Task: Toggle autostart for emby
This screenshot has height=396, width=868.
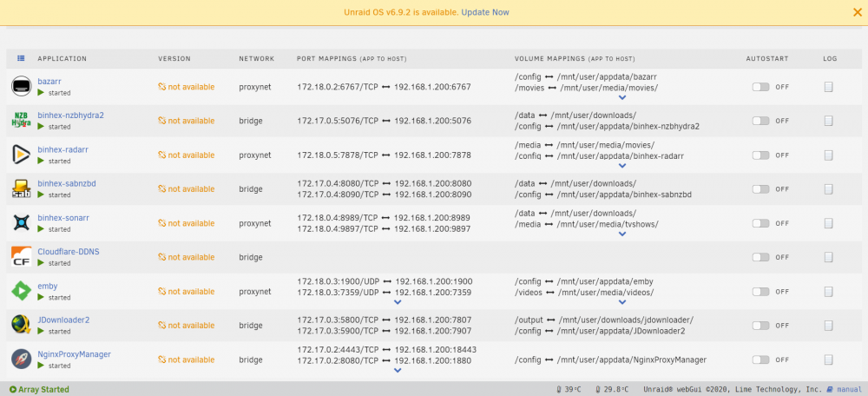Action: 760,291
